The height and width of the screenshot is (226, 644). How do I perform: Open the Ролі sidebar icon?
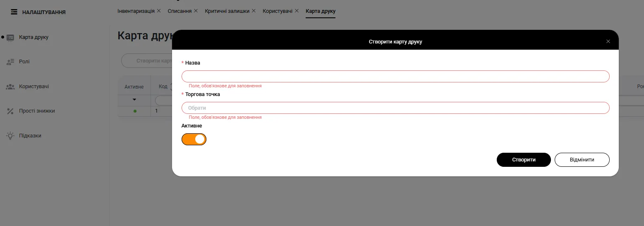pos(10,62)
